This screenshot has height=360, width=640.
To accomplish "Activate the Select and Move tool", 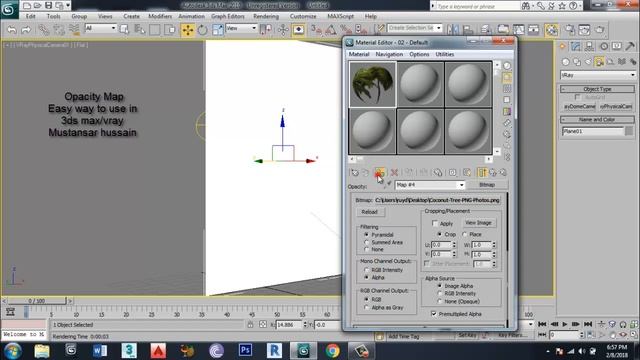I will point(188,30).
